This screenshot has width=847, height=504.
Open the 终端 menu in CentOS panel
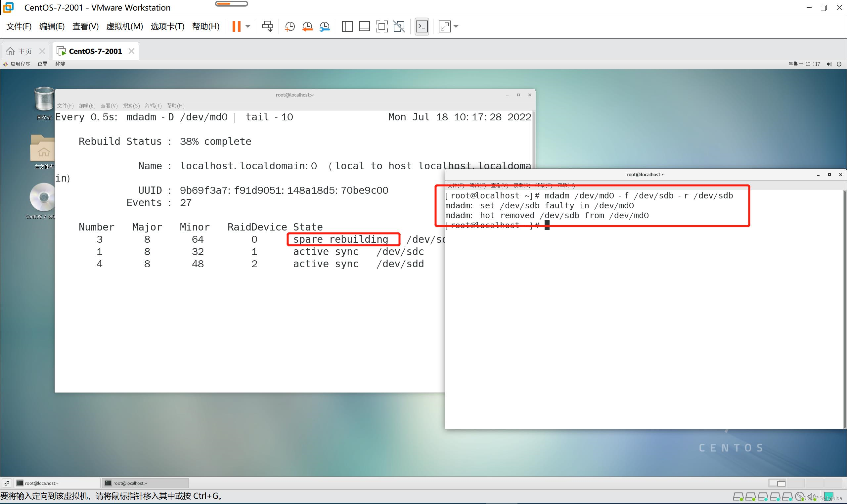click(61, 64)
